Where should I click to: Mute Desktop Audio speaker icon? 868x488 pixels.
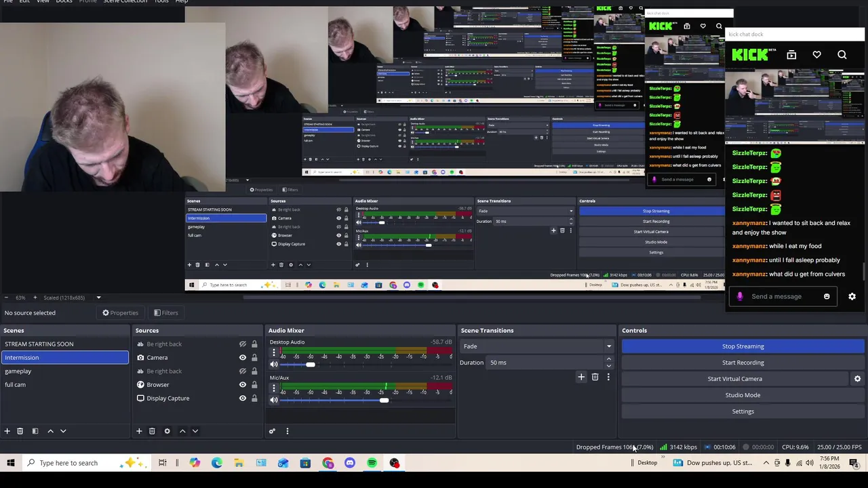(274, 365)
